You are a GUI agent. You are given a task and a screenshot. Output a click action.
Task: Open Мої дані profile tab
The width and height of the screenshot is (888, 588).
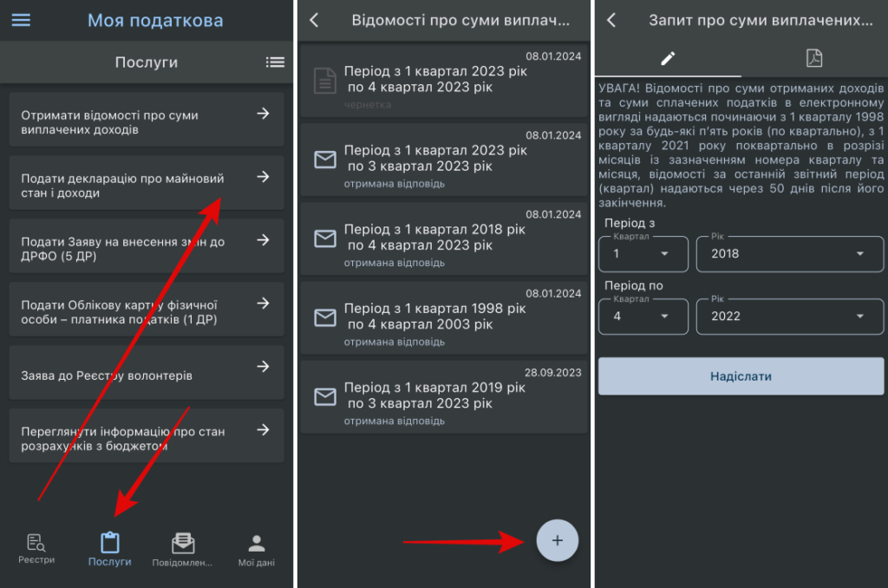pyautogui.click(x=257, y=550)
